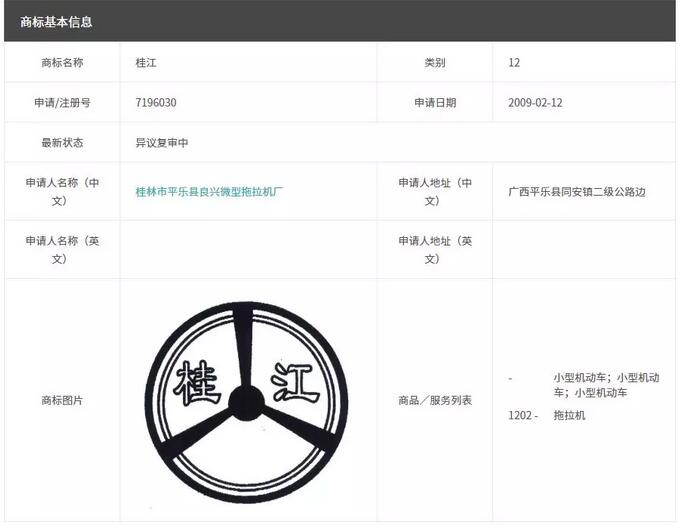Screen dimensions: 683x526
Task: Click the 申请/注册号 field label
Action: pyautogui.click(x=62, y=102)
